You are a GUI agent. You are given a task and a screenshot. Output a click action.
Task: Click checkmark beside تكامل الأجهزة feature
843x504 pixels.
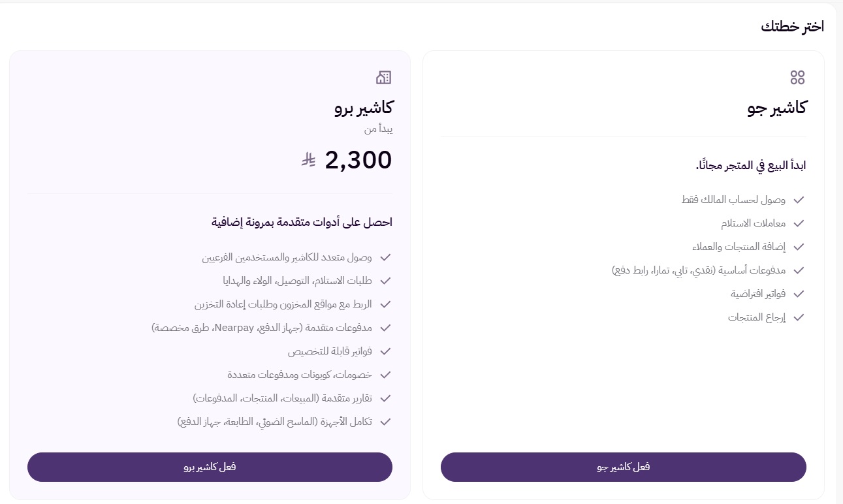pos(385,422)
